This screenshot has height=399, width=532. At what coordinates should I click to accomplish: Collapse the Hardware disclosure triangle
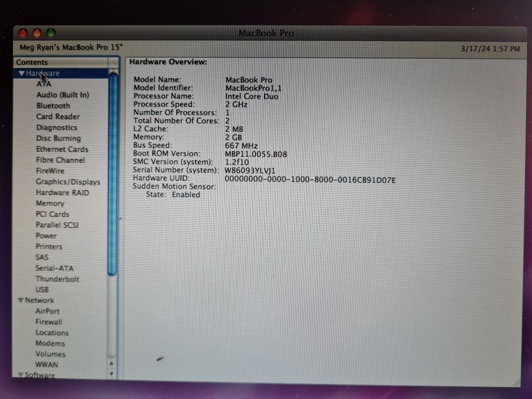tap(21, 74)
